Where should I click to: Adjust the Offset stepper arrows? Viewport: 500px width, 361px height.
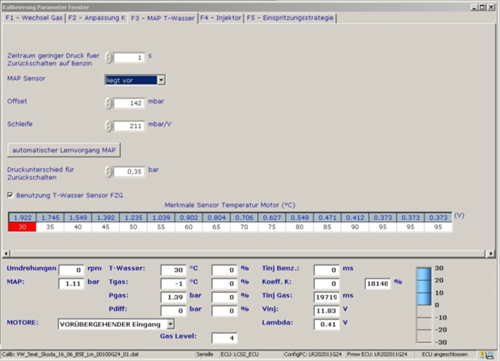[108, 103]
